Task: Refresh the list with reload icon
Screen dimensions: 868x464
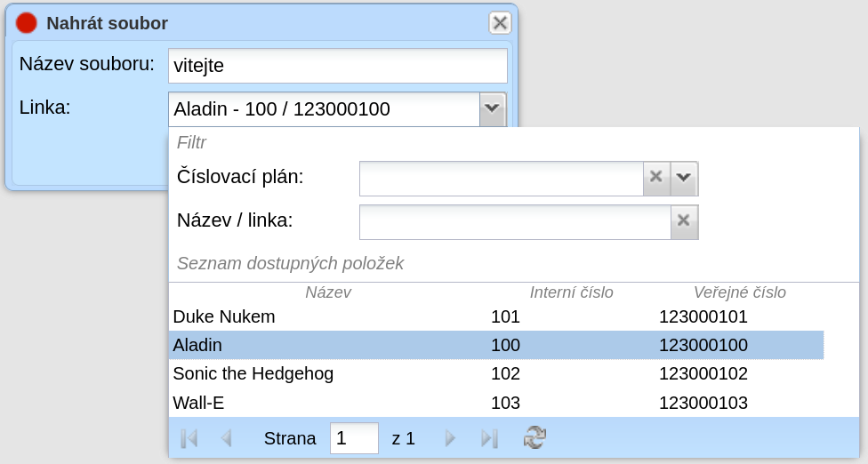Action: point(534,437)
